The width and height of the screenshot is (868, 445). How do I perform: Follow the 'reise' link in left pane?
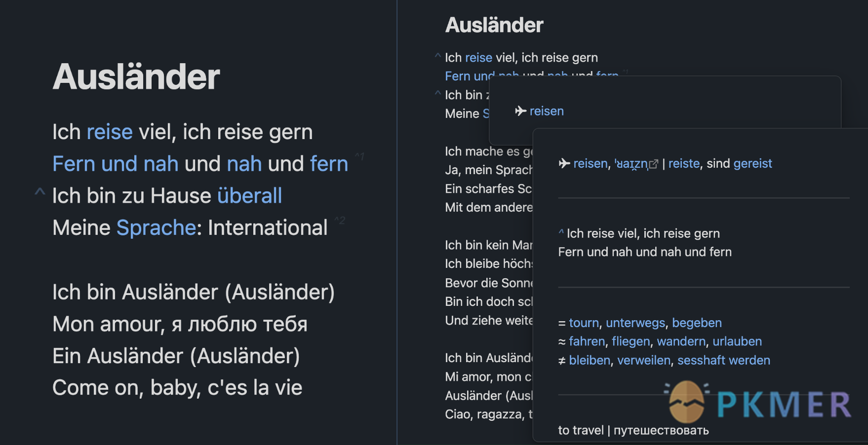tap(110, 132)
